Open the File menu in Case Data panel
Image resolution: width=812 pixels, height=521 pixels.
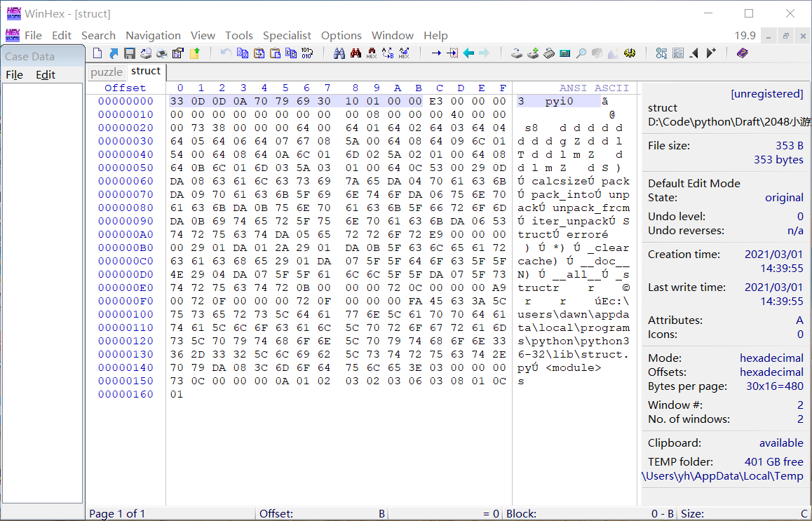[x=14, y=74]
